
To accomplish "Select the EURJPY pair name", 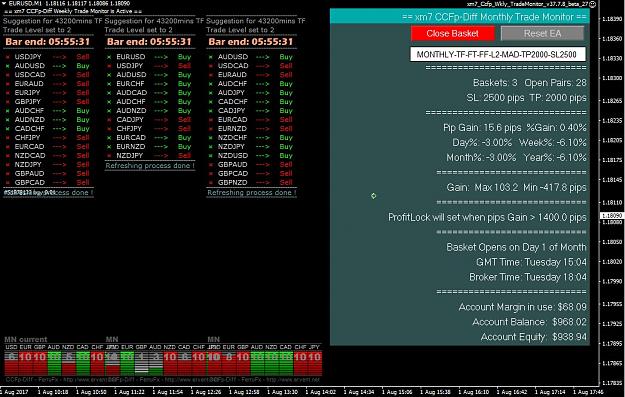I will point(28,93).
